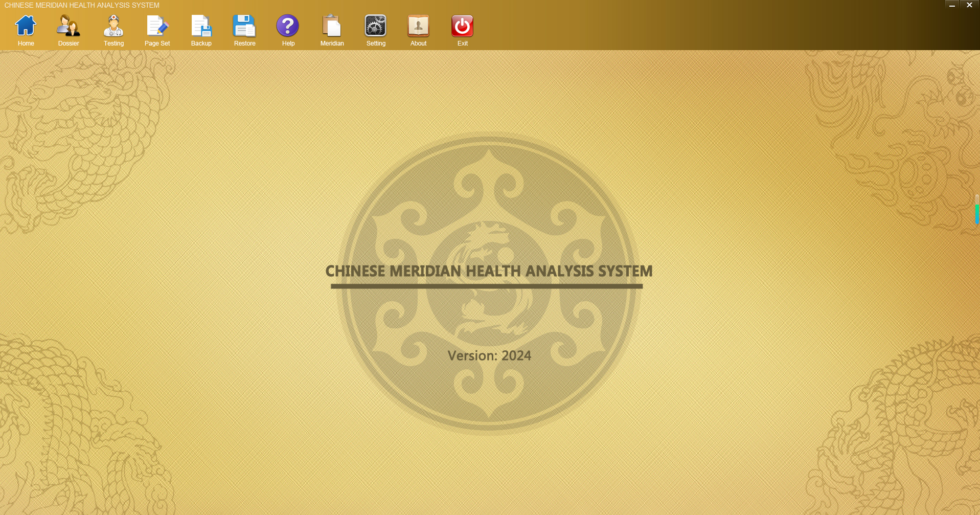Minimize the application window

pyautogui.click(x=952, y=5)
